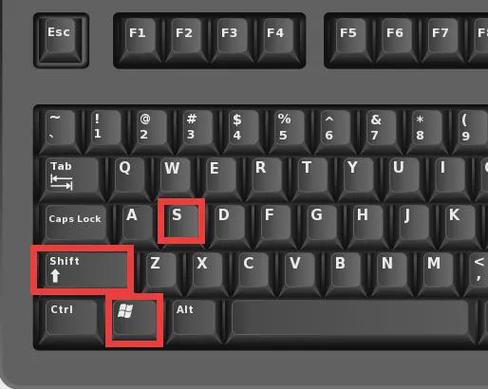Click the Q key

130,177
